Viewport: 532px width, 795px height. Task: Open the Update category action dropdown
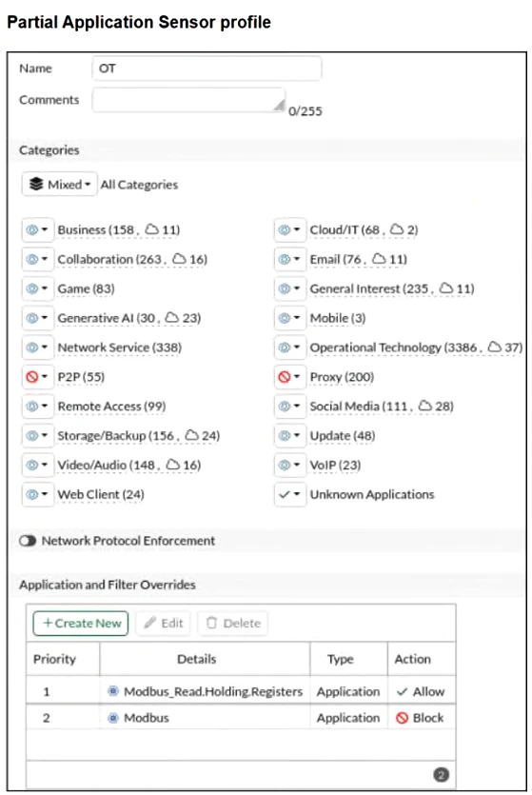click(x=290, y=435)
